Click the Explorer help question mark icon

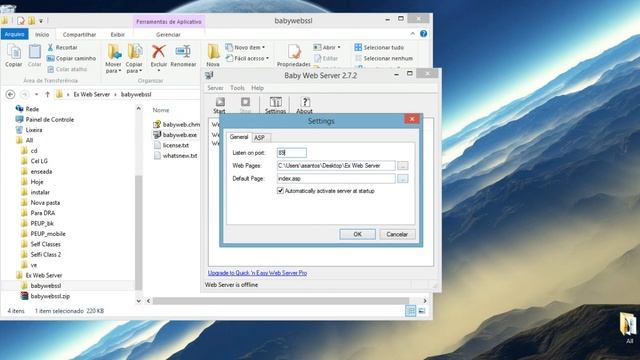(424, 34)
